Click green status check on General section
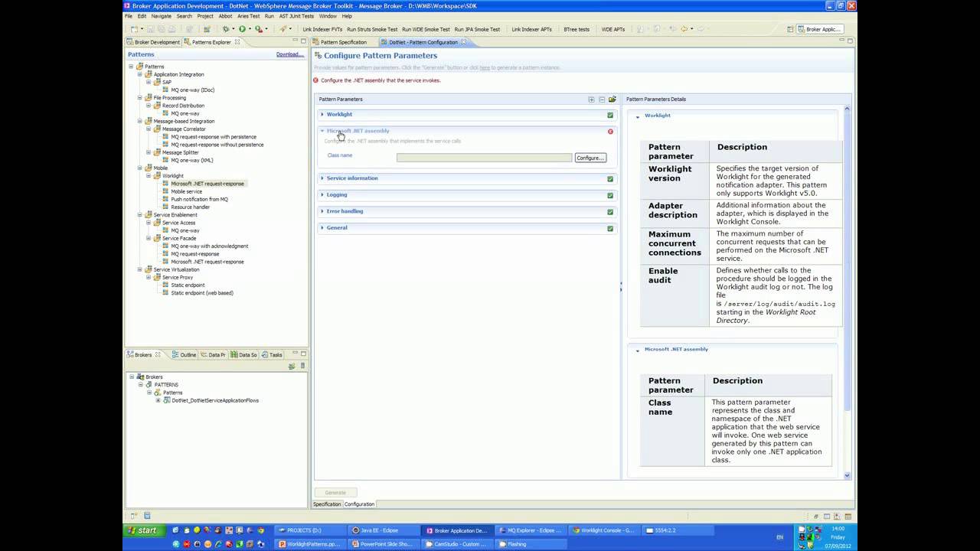 pos(610,228)
